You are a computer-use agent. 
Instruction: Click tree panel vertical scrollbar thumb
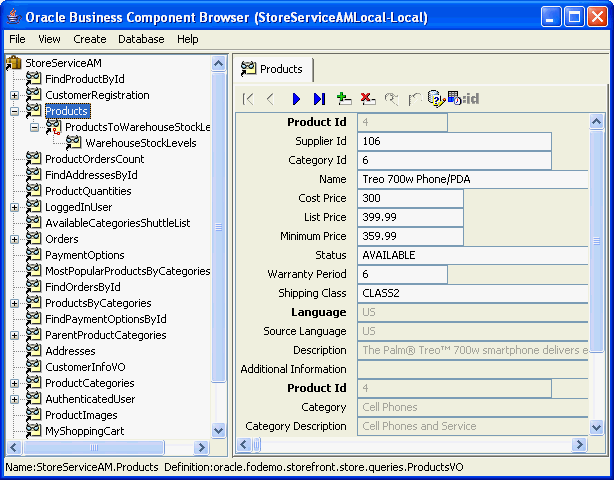[x=219, y=227]
